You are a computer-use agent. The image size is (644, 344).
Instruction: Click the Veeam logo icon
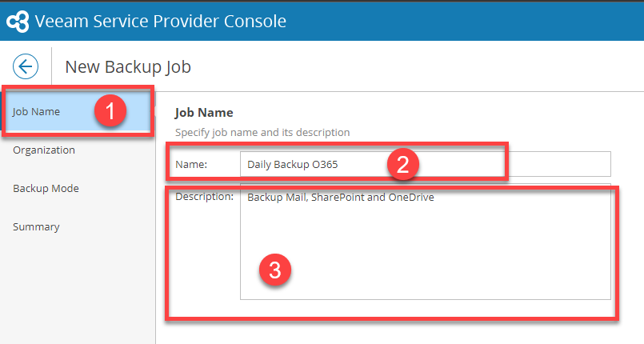(x=18, y=21)
